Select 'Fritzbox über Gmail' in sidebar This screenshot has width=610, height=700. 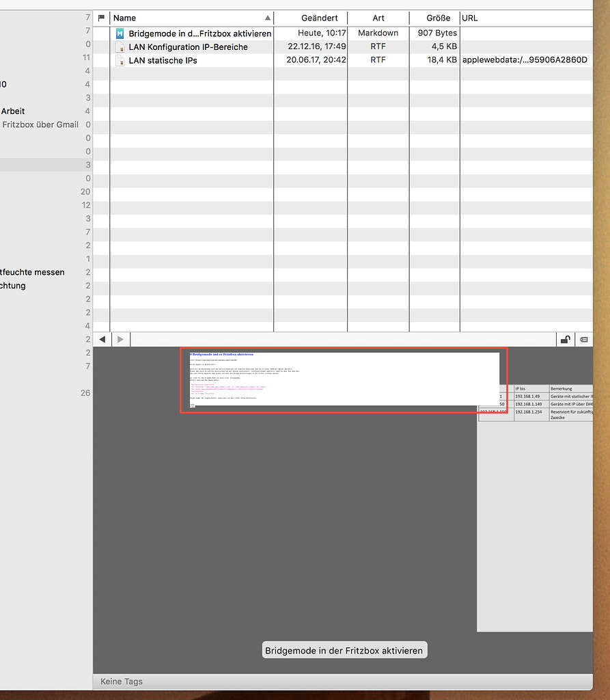tap(40, 125)
